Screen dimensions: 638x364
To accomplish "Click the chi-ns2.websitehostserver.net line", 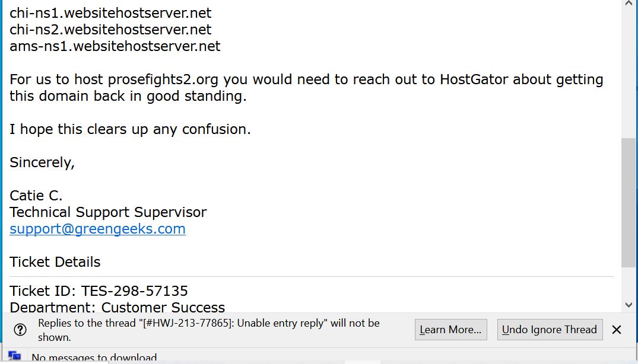I will point(110,30).
